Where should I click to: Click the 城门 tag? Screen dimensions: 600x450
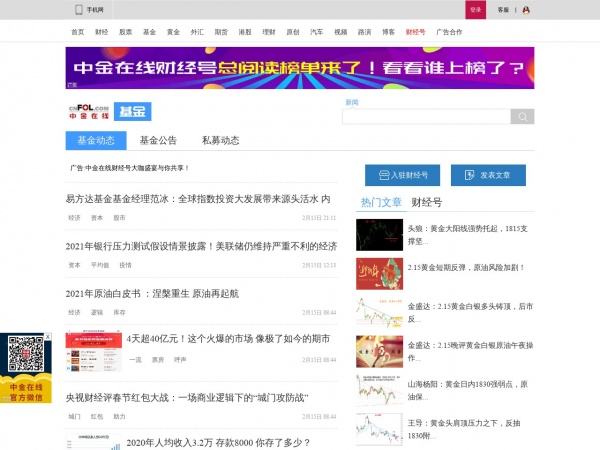click(74, 416)
